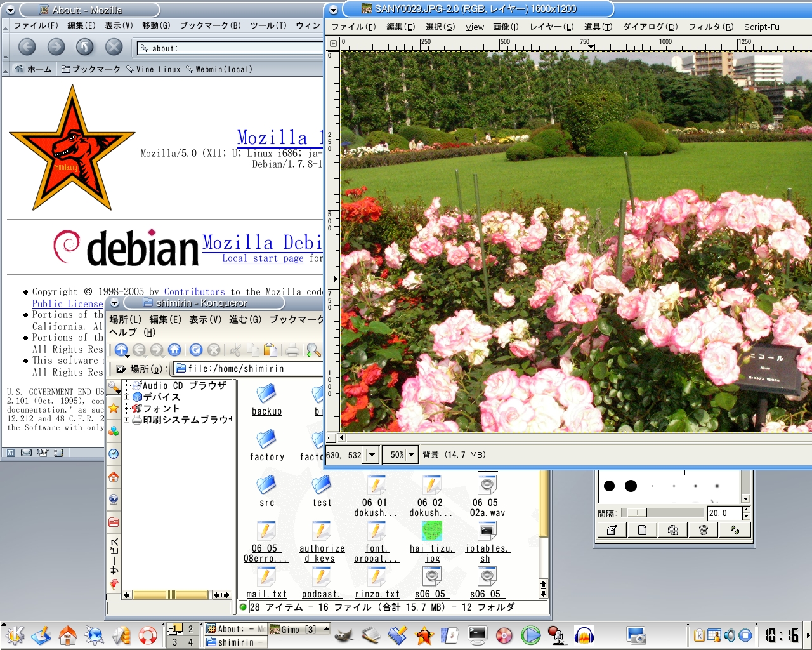Screen dimensions: 812x650
Task: Switch to virtual desktop 2 in pager
Action: [x=190, y=629]
